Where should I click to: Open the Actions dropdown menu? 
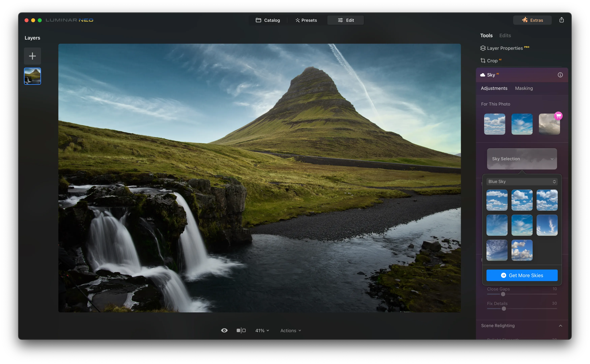291,331
